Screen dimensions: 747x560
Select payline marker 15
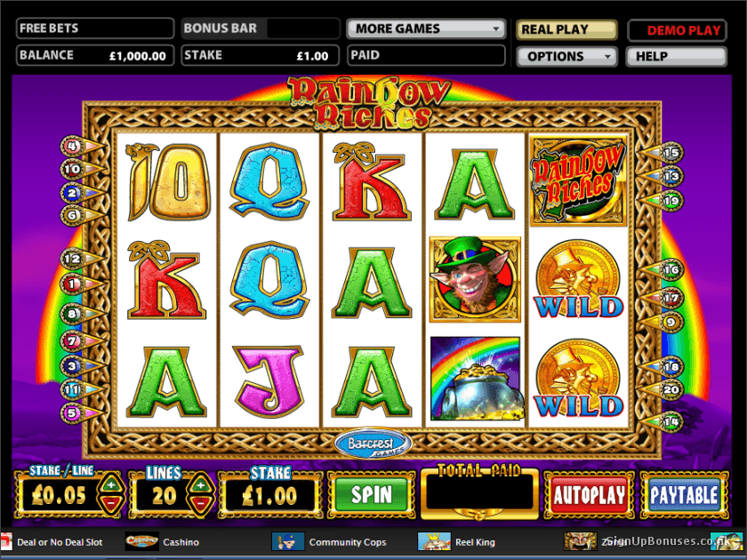click(671, 153)
